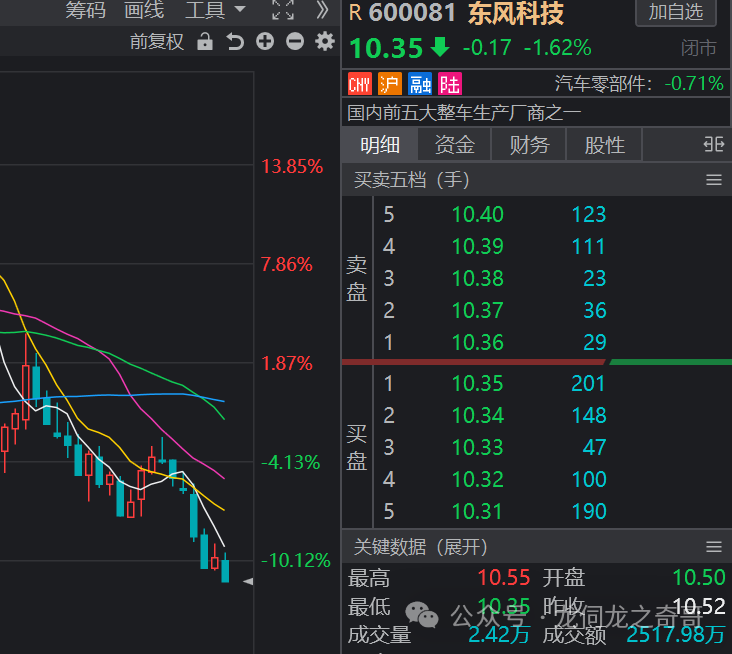Click the panel layout icon beside 股性
The width and height of the screenshot is (732, 654).
pyautogui.click(x=714, y=145)
